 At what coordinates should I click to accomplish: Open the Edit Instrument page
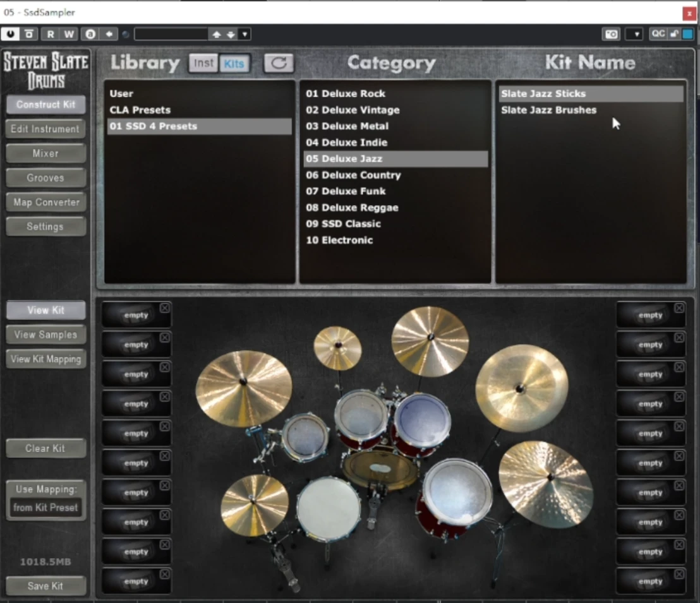[x=45, y=129]
